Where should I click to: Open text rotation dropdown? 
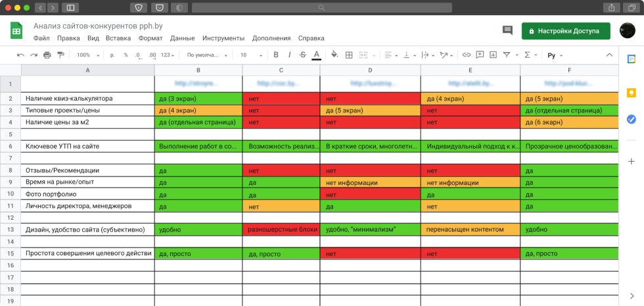pos(446,55)
